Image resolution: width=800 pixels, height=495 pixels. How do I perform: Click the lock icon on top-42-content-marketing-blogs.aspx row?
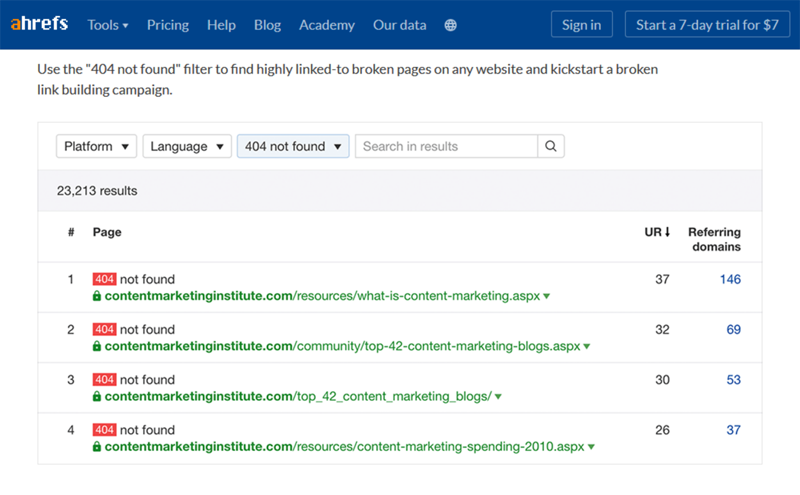(x=96, y=346)
